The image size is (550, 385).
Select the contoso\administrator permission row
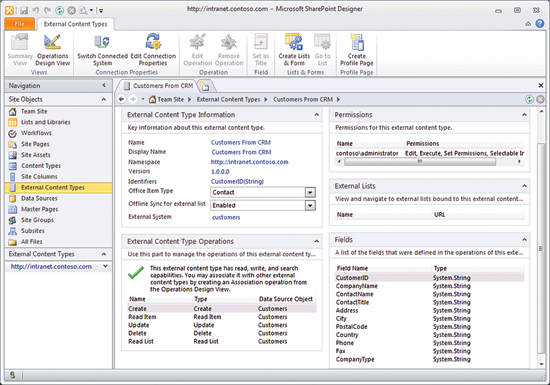[x=430, y=153]
